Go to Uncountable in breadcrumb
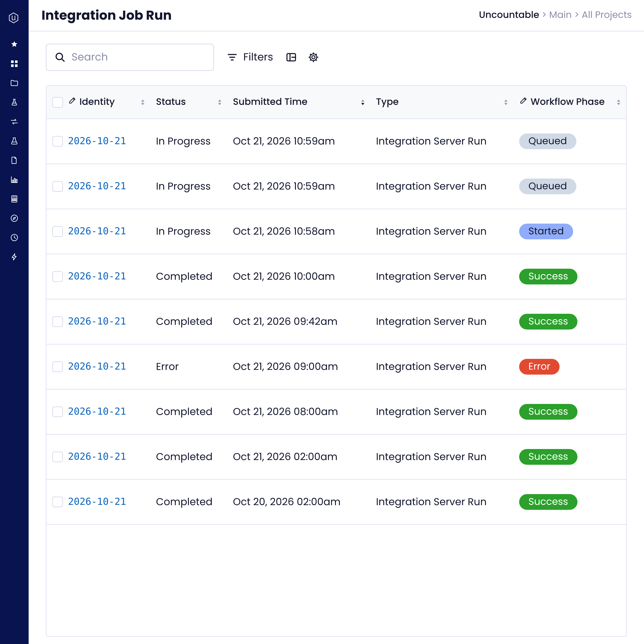Screen dimensions: 644x644 pyautogui.click(x=509, y=15)
